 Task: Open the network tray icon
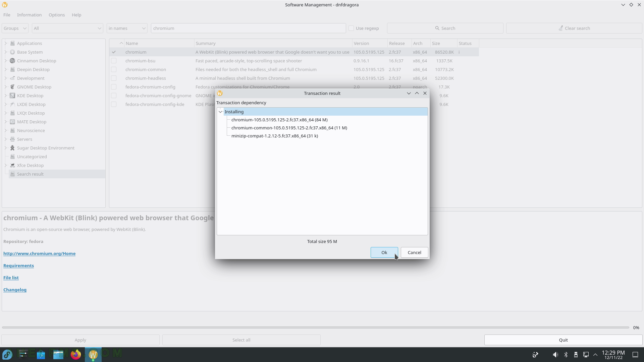click(x=586, y=355)
